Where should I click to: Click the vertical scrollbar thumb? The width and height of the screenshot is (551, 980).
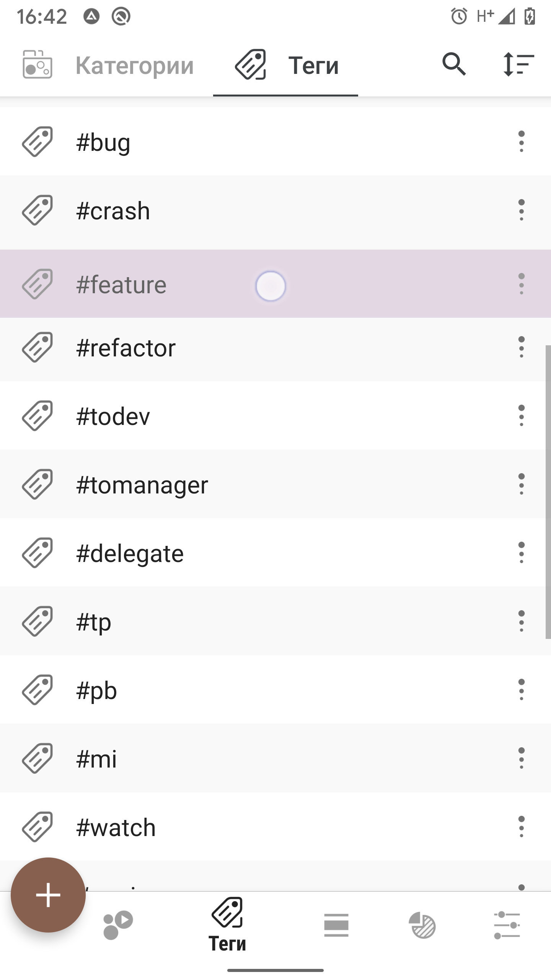click(x=548, y=492)
